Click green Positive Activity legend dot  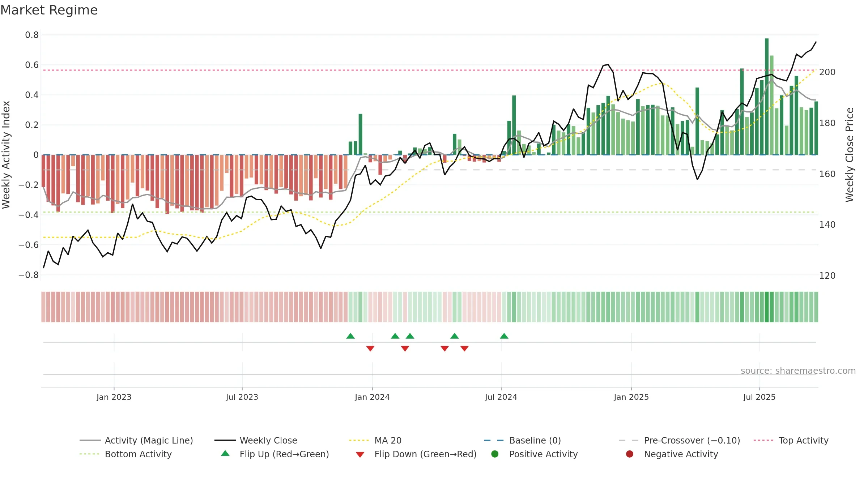[x=495, y=454]
